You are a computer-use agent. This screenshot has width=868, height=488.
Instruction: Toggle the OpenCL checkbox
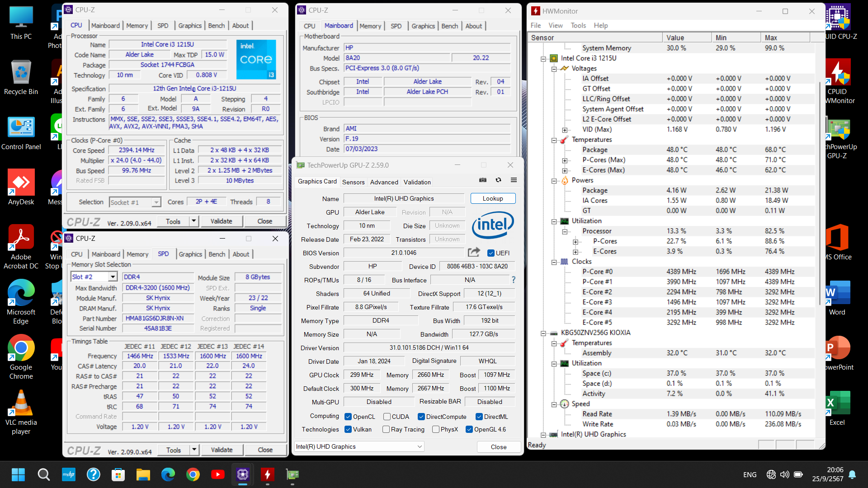pos(348,417)
